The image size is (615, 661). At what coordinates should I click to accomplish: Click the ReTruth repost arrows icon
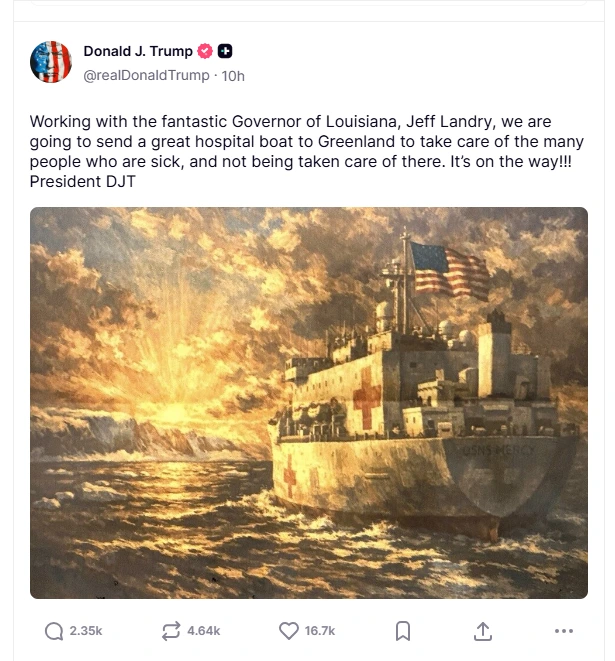(171, 631)
